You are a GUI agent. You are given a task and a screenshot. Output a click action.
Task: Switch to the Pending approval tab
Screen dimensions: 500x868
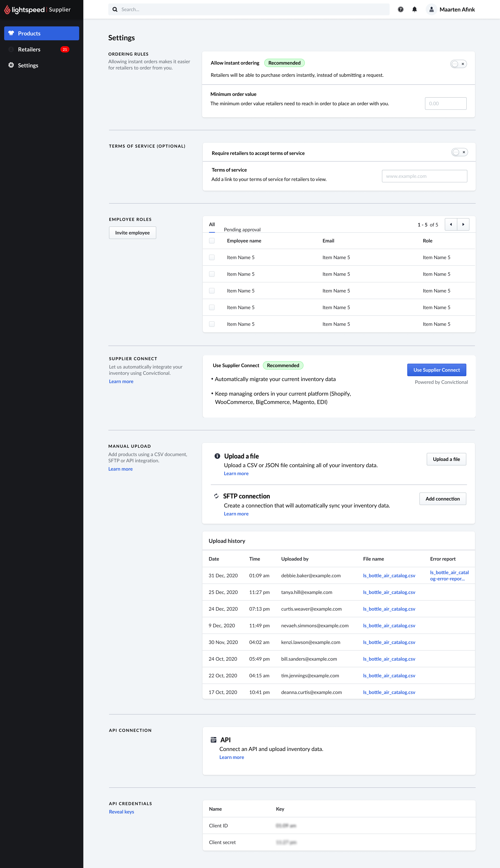pos(242,229)
